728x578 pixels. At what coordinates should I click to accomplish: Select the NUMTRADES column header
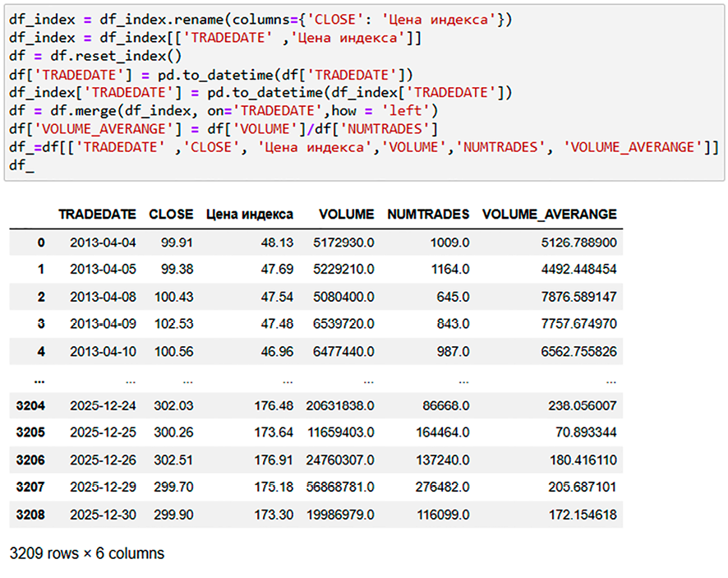click(x=427, y=214)
